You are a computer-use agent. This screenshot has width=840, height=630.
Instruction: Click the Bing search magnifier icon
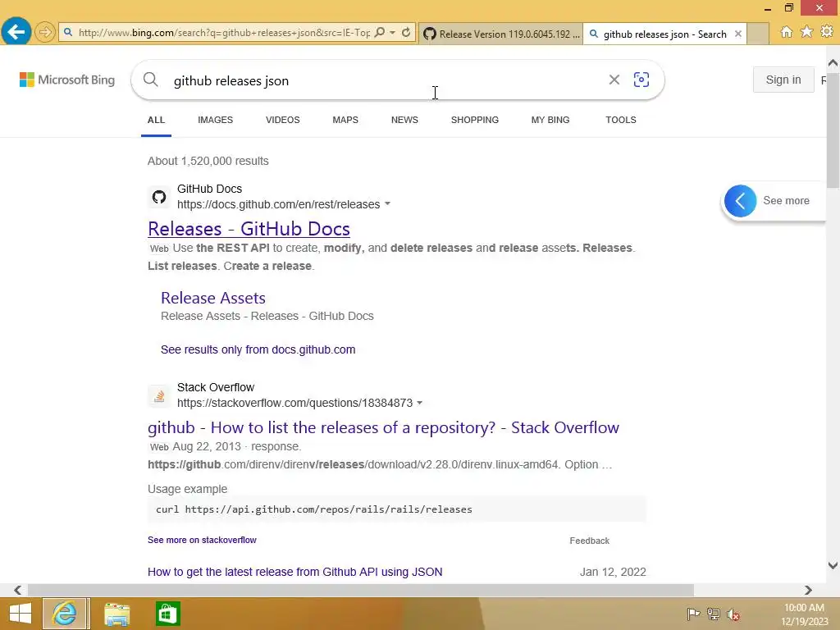tap(151, 80)
